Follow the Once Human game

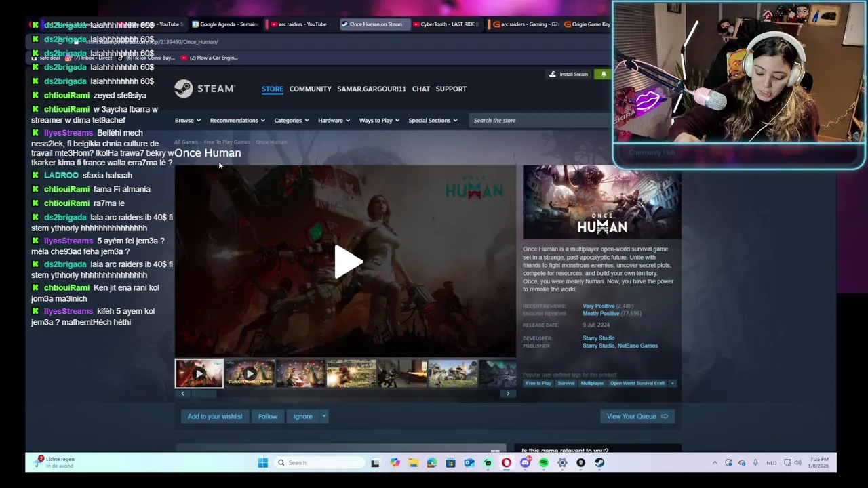pyautogui.click(x=268, y=416)
